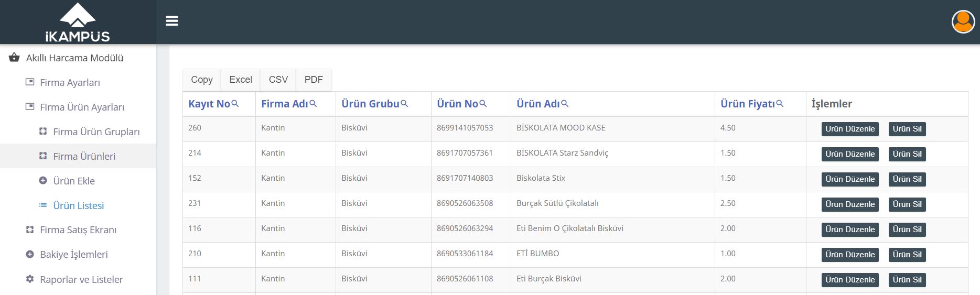Click the plus icon beside Ürün Ekle
Image resolution: width=980 pixels, height=295 pixels.
[x=43, y=180]
